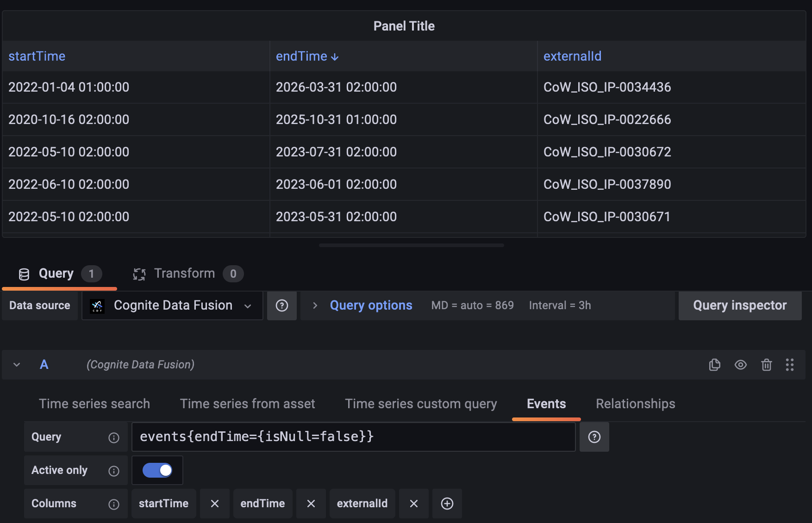Add a new column with plus icon
812x523 pixels.
(447, 504)
